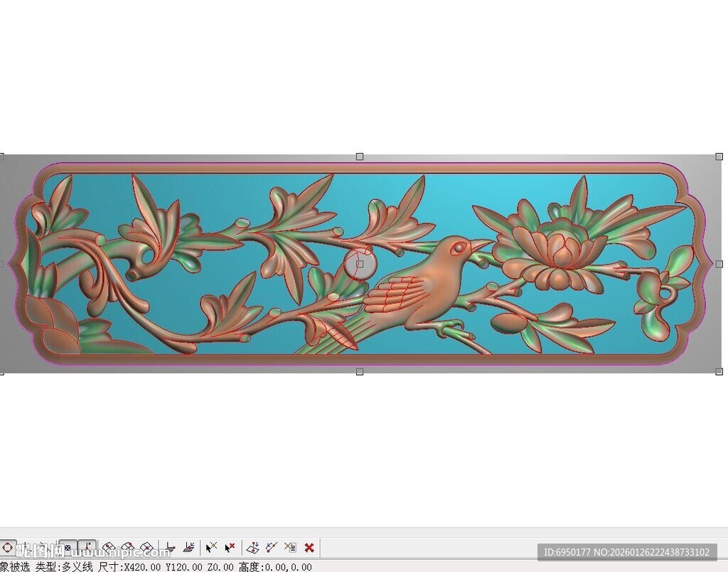Click the status value 'Z0.00'

(220, 567)
